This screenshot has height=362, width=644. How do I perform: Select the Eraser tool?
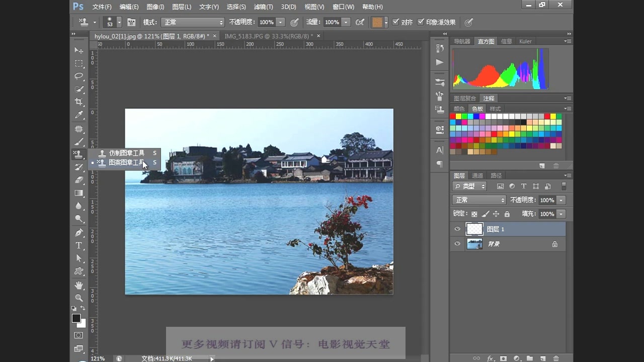click(79, 180)
